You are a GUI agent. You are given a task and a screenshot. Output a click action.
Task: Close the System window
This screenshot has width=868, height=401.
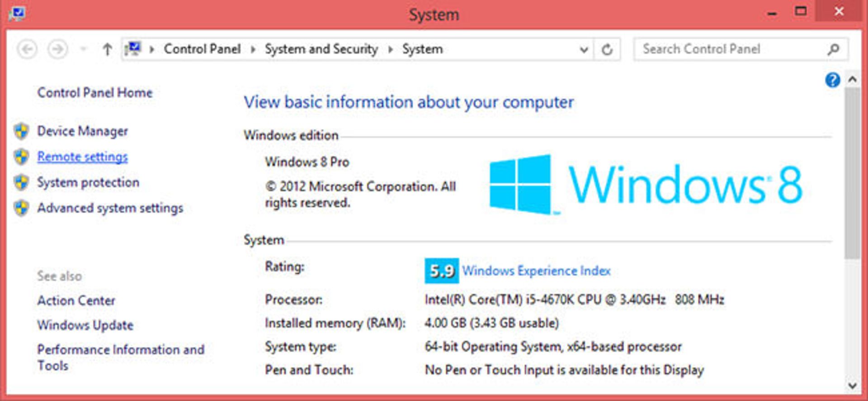tap(839, 12)
